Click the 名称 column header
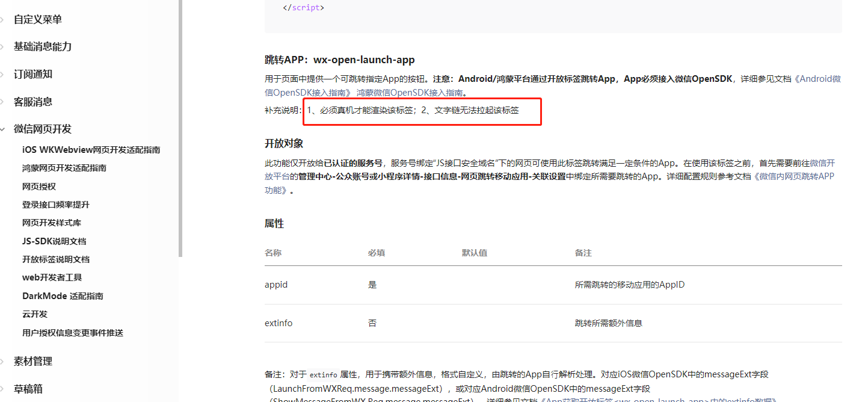 (x=273, y=253)
